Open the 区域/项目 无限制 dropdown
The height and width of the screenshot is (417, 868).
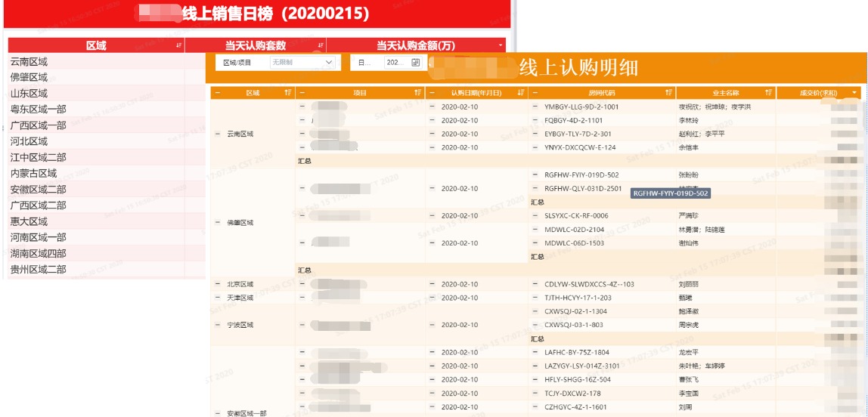(x=302, y=63)
